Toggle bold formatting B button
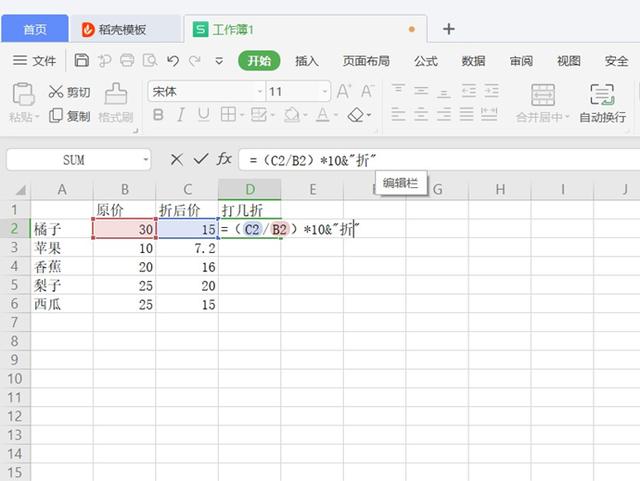 point(158,115)
